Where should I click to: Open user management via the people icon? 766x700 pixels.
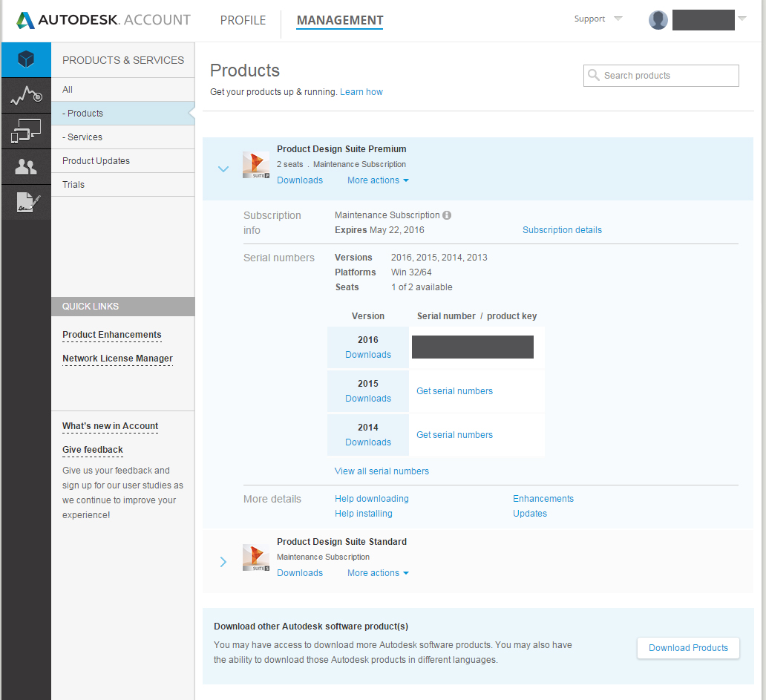[25, 166]
